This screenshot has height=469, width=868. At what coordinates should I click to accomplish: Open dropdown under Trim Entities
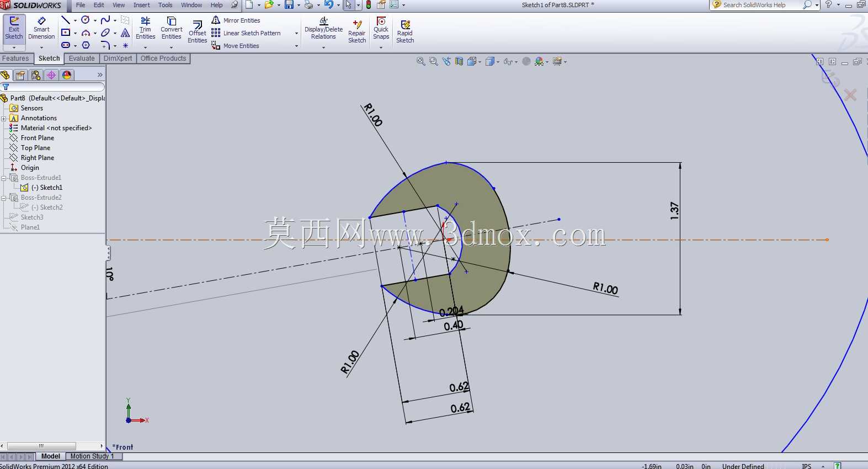[145, 47]
